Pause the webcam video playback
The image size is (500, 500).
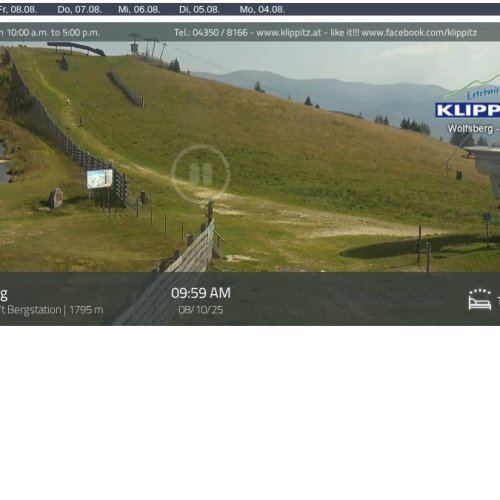click(x=201, y=174)
